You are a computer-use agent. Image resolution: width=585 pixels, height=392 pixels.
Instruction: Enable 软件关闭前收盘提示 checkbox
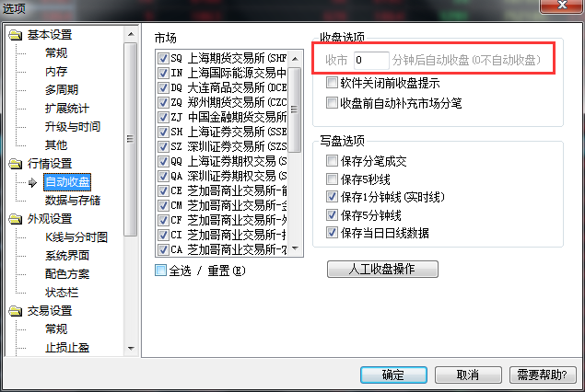click(332, 82)
